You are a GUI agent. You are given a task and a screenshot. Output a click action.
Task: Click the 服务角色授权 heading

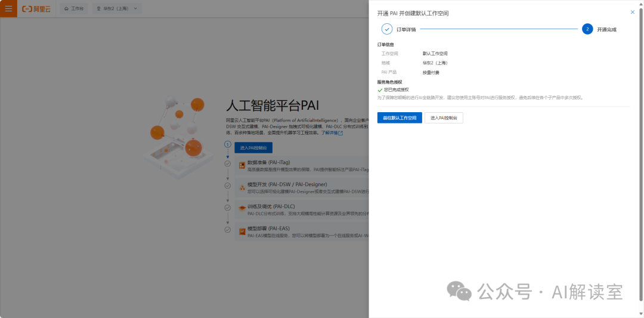[x=390, y=82]
